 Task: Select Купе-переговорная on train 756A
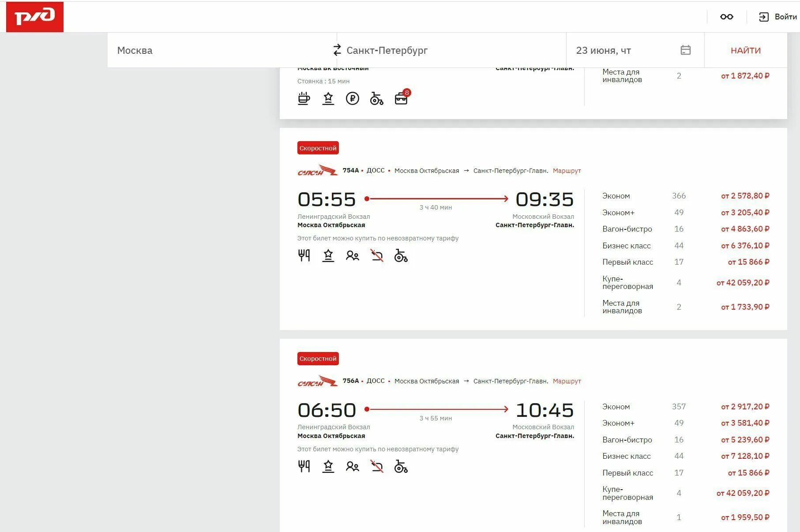point(686,493)
